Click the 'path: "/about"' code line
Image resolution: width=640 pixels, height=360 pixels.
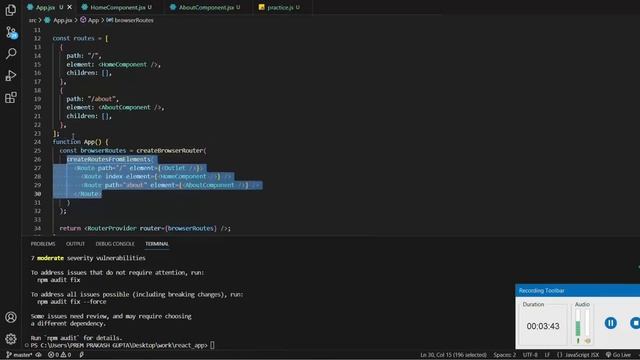pos(93,99)
